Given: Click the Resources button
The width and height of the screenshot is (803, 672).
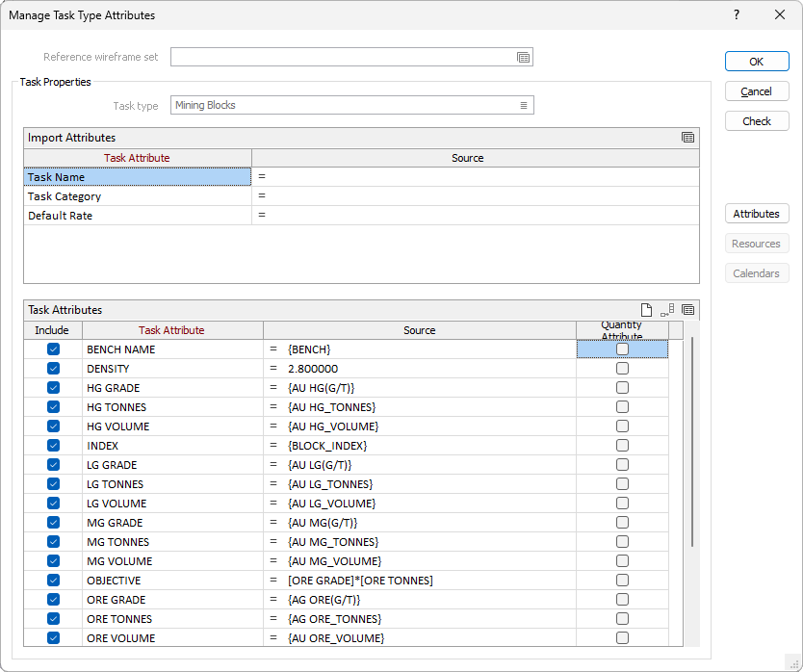Looking at the screenshot, I should 757,244.
